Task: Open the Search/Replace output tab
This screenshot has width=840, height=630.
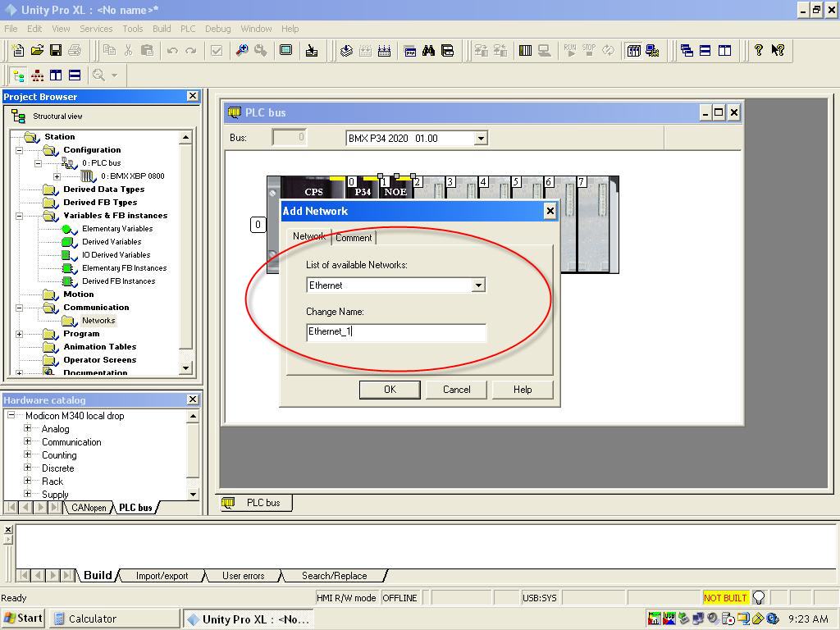Action: tap(335, 576)
